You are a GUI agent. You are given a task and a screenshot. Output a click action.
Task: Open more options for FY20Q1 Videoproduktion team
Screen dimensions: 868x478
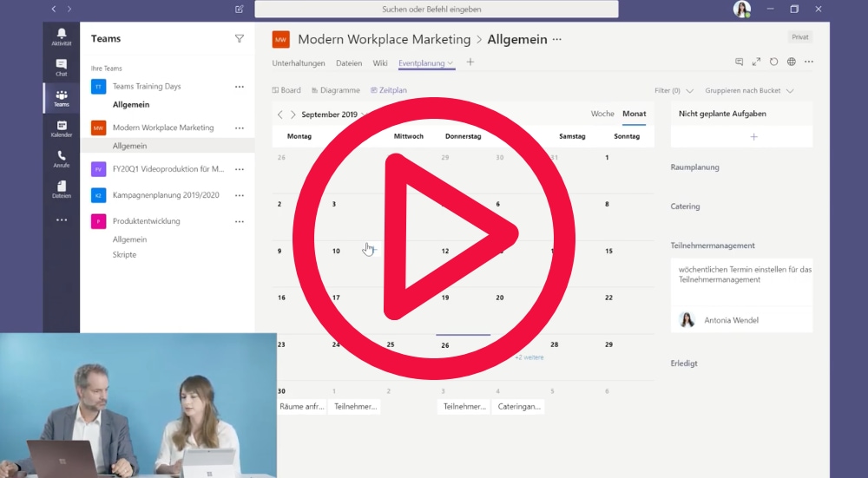point(240,169)
